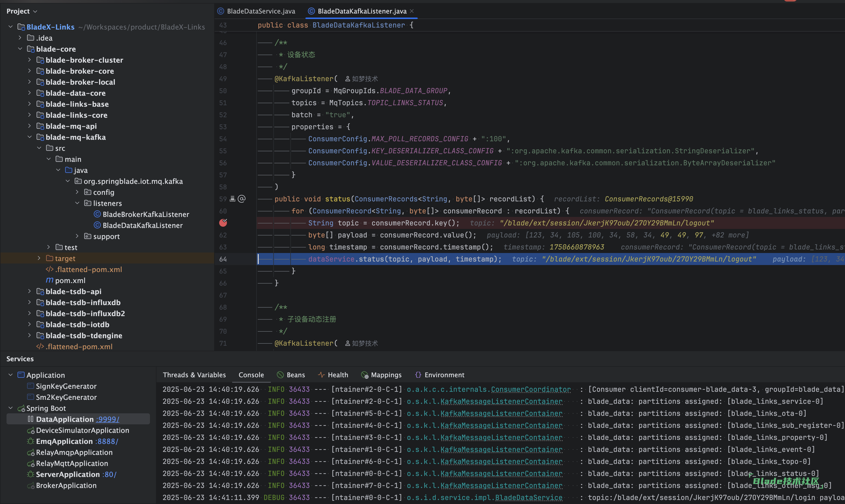Expand the .idea folder
The height and width of the screenshot is (504, 845).
(20, 38)
